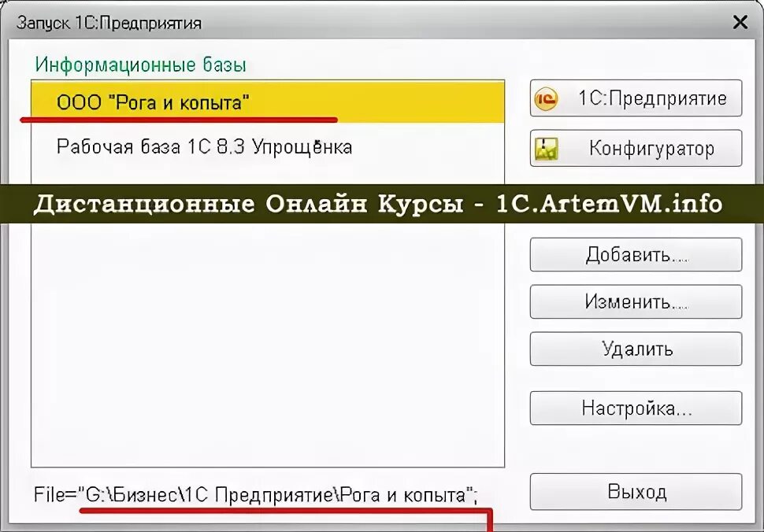The image size is (764, 532).
Task: Open the Конфигуратор button
Action: point(636,148)
